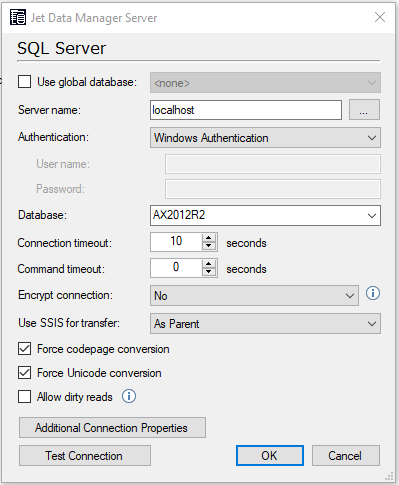Decrease Connection timeout with down arrow
Viewport: 399px width, 485px height.
[x=209, y=246]
